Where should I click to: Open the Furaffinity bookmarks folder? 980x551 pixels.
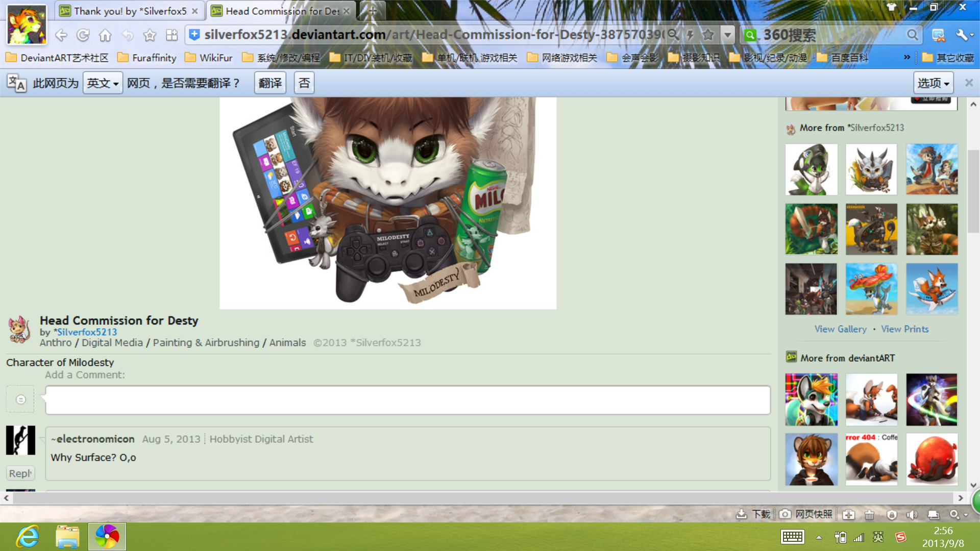pyautogui.click(x=147, y=58)
